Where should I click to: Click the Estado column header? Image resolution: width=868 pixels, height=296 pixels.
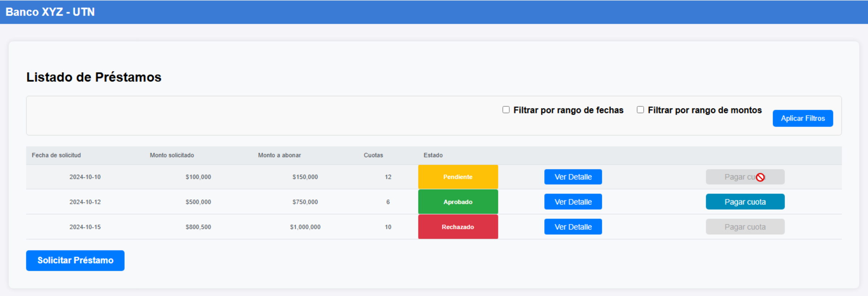click(433, 155)
